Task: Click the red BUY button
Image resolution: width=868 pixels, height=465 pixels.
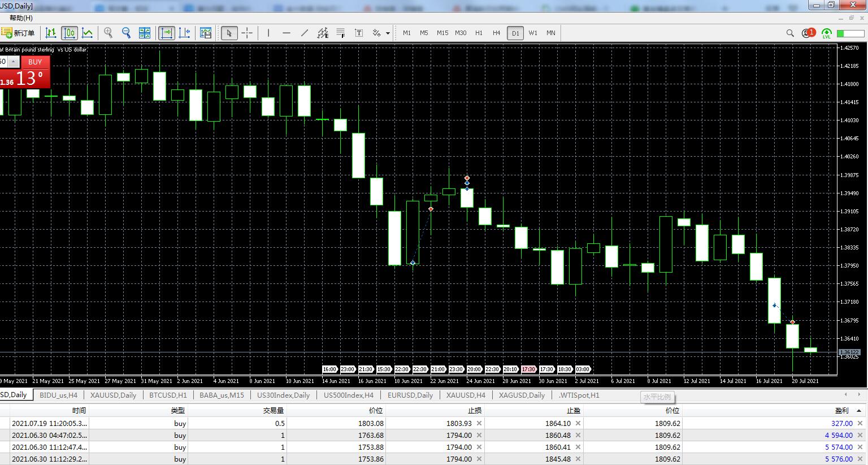Action: (35, 62)
